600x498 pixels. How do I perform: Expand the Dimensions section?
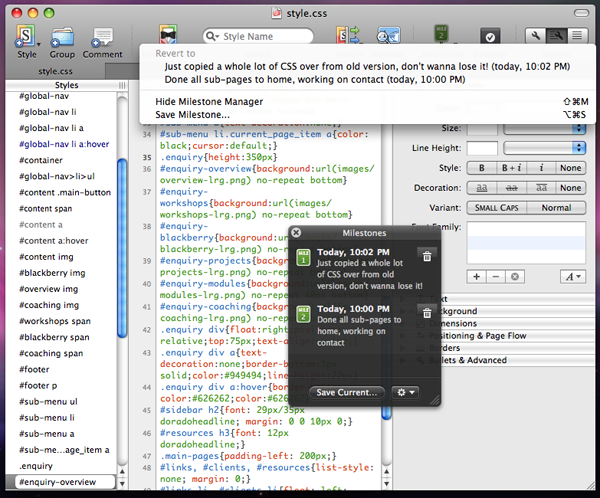click(403, 323)
